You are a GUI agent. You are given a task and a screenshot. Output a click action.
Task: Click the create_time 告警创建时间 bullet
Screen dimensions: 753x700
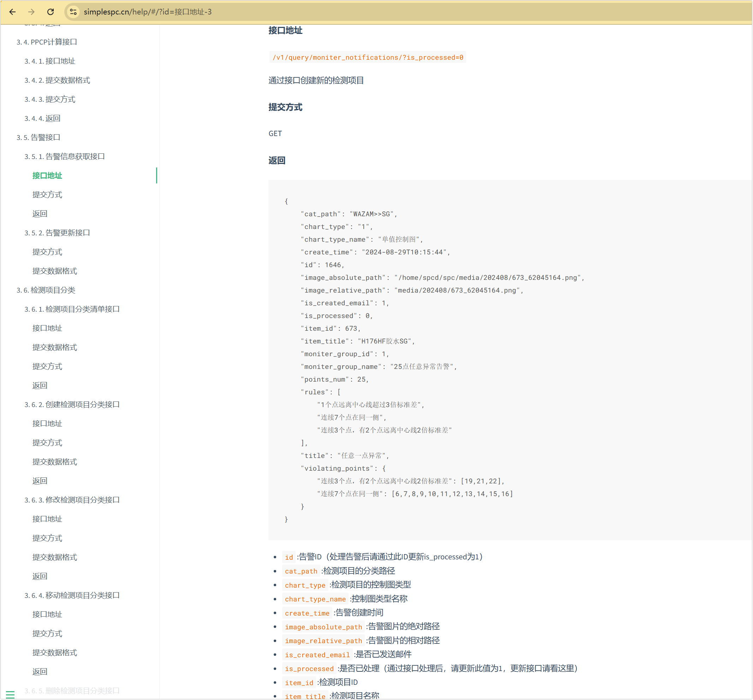click(x=333, y=613)
